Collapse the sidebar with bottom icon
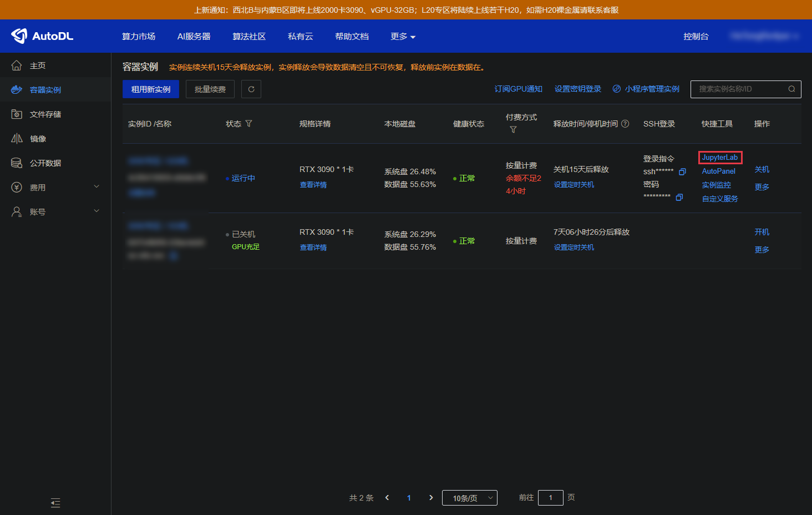The height and width of the screenshot is (515, 812). (x=55, y=503)
